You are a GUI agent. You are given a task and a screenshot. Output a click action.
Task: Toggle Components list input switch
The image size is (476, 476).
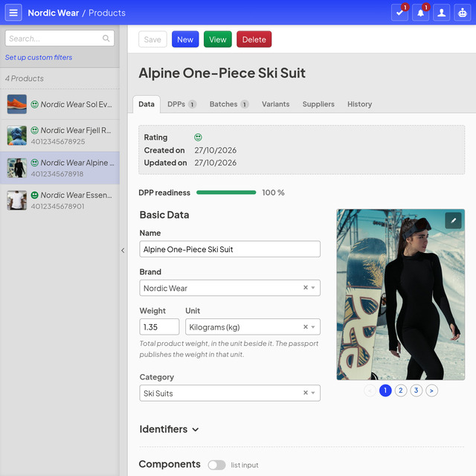[216, 465]
